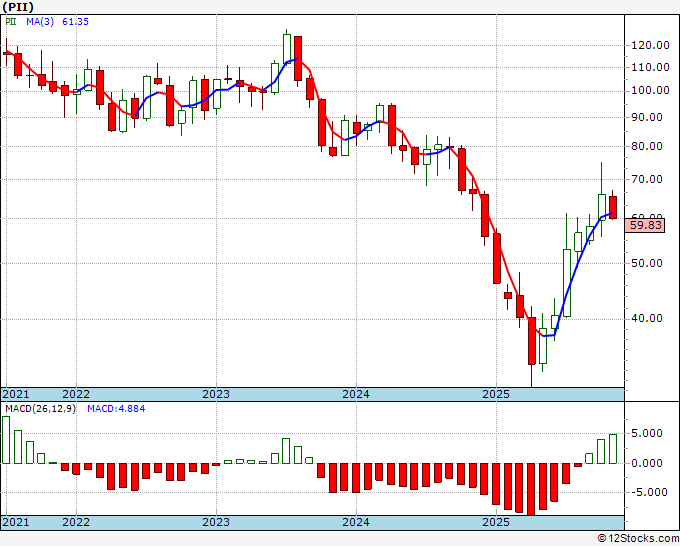The width and height of the screenshot is (680, 546).
Task: Click the 2024 marker on MACD timeline
Action: tap(356, 522)
